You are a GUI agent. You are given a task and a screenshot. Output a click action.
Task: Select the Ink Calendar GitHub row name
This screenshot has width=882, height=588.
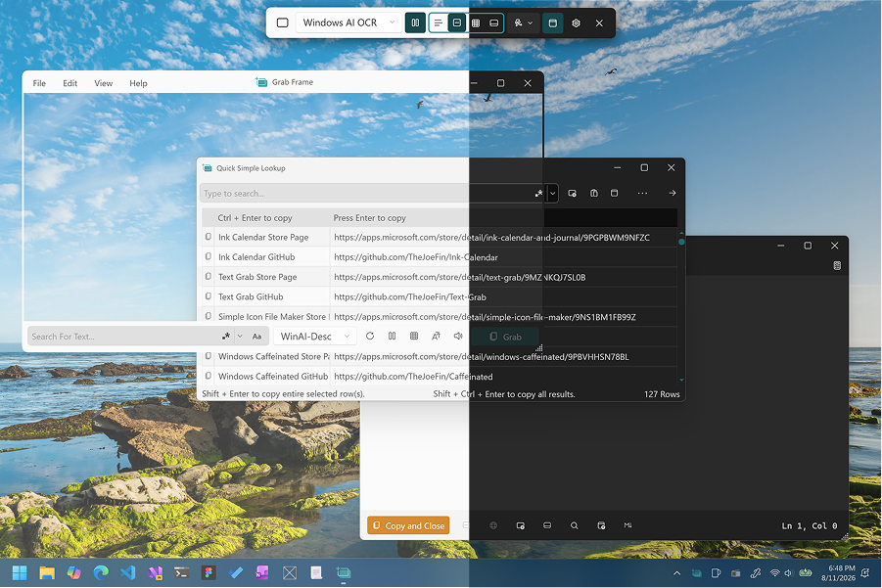(x=256, y=257)
